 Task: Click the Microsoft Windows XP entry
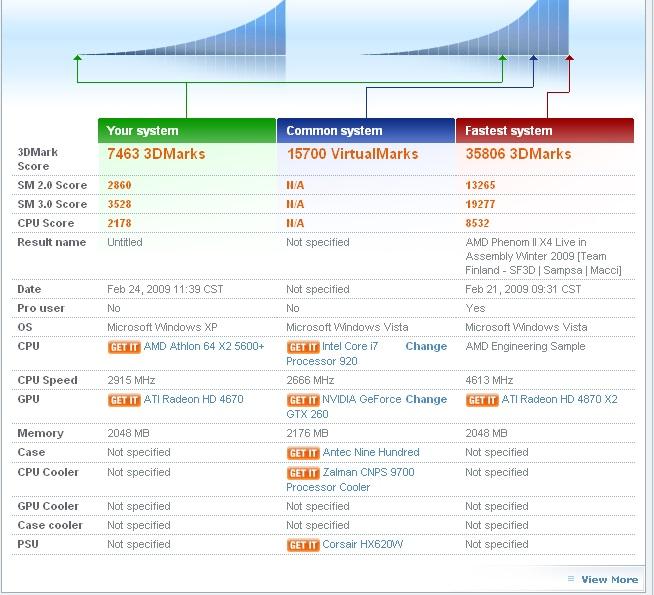162,327
